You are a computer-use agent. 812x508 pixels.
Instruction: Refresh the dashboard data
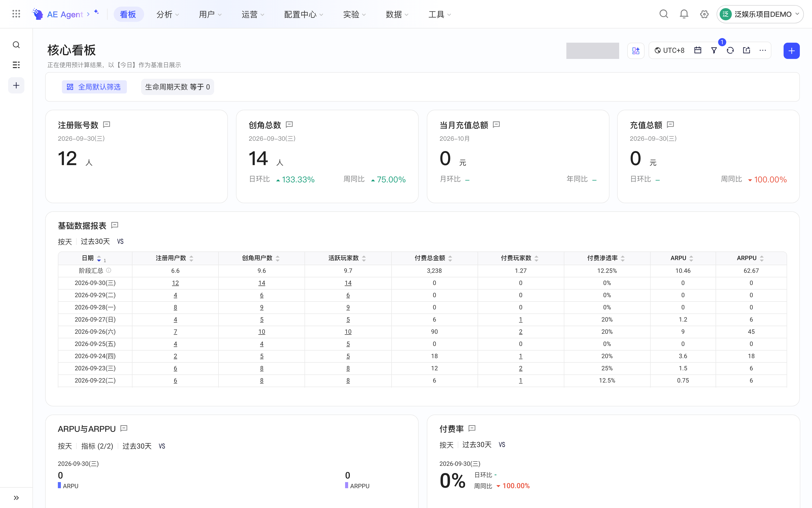point(730,50)
